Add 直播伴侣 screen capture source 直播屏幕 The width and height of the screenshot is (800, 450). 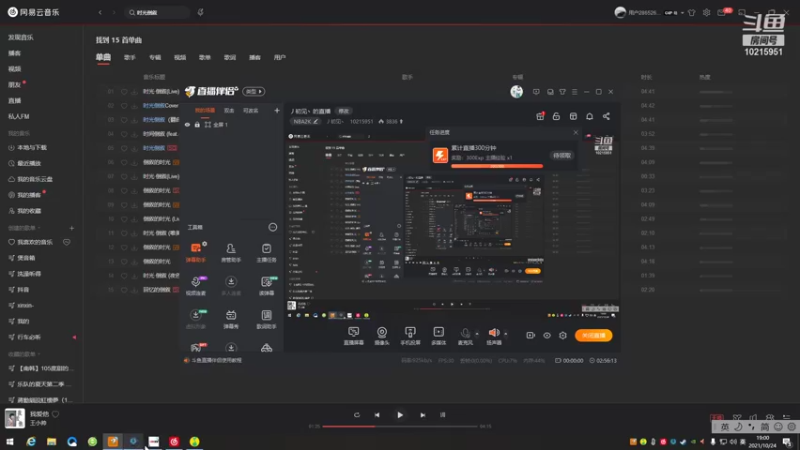coord(354,336)
